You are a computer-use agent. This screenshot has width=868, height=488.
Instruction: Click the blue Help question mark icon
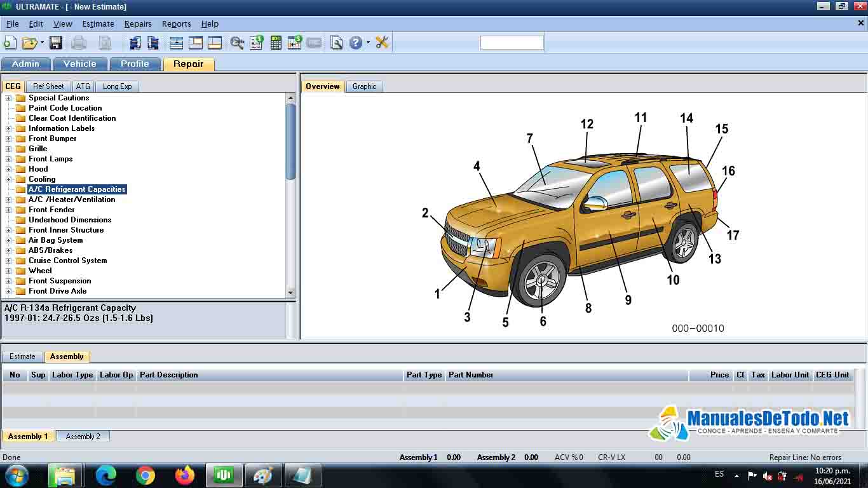[356, 43]
